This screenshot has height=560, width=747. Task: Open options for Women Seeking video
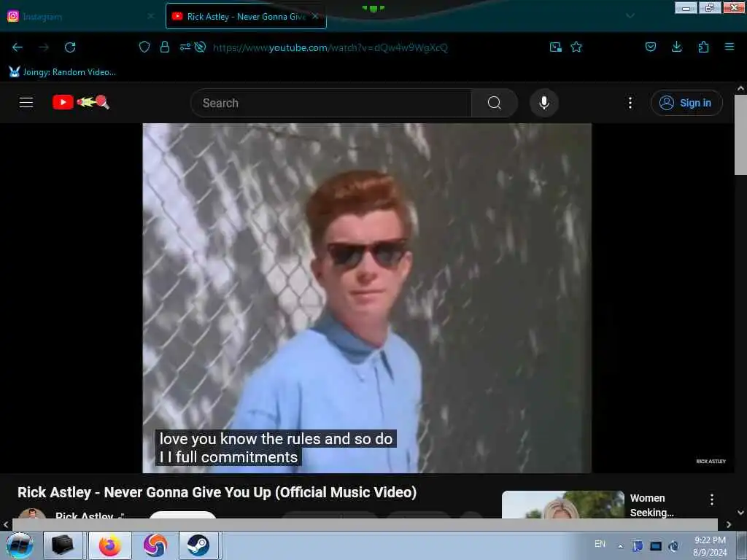pyautogui.click(x=712, y=499)
